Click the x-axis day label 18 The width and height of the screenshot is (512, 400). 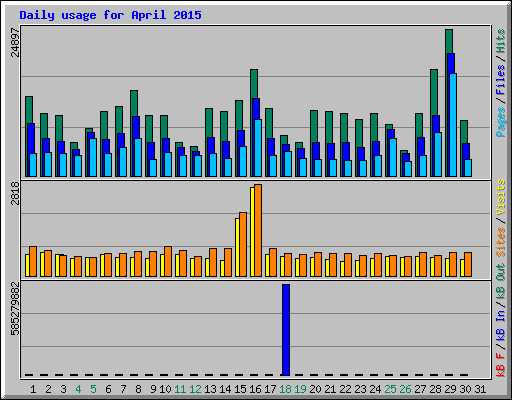point(285,389)
